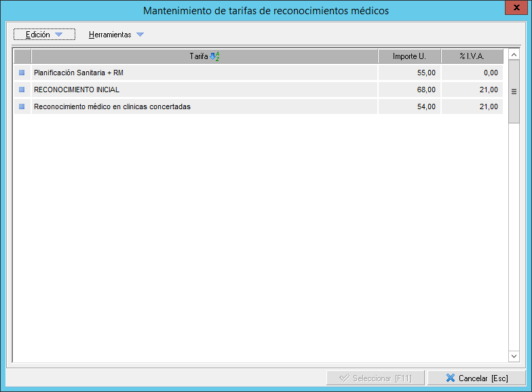
Task: Sort by the % I.V.A. column header
Action: coord(472,56)
